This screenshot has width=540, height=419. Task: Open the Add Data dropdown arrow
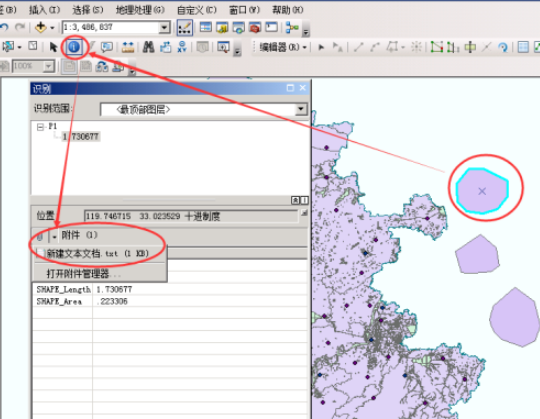pos(52,28)
